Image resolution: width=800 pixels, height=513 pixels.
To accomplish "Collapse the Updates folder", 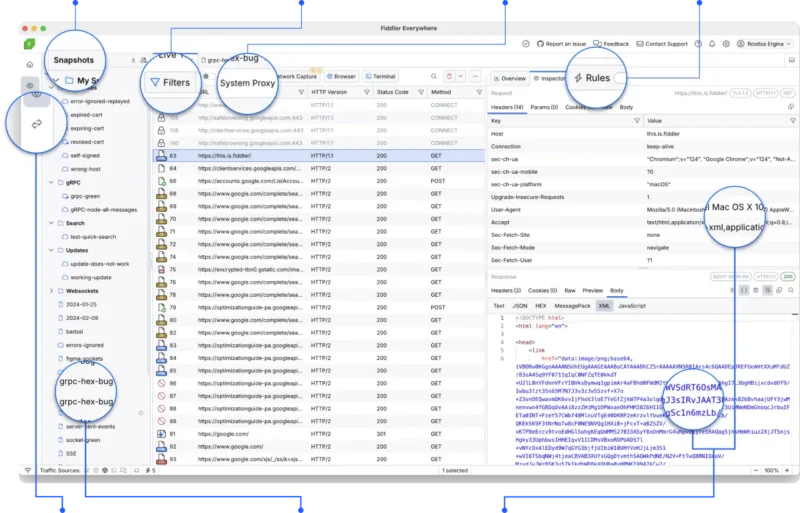I will tap(51, 250).
